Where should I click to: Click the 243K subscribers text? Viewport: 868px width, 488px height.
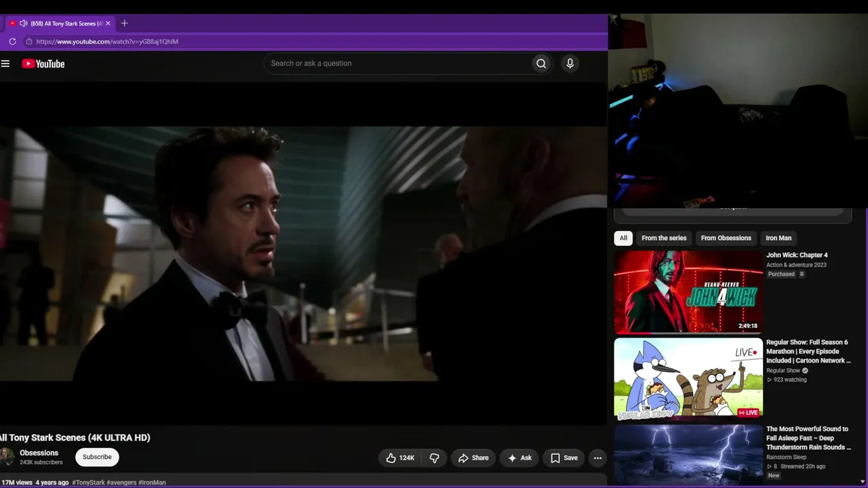click(x=41, y=462)
